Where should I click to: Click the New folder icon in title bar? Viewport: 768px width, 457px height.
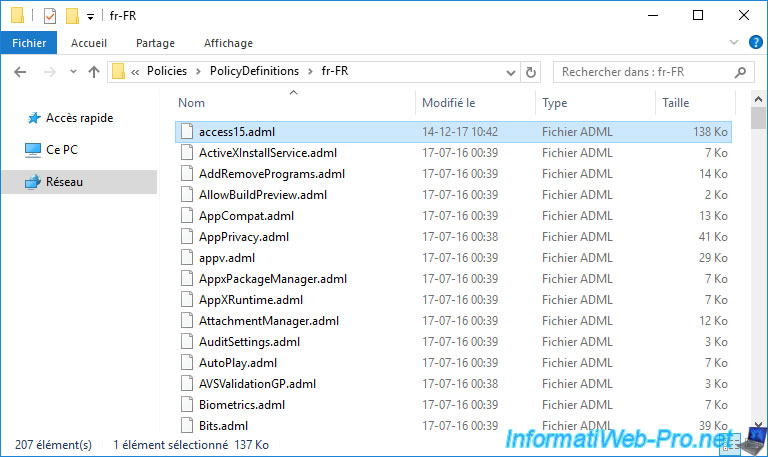pyautogui.click(x=72, y=16)
